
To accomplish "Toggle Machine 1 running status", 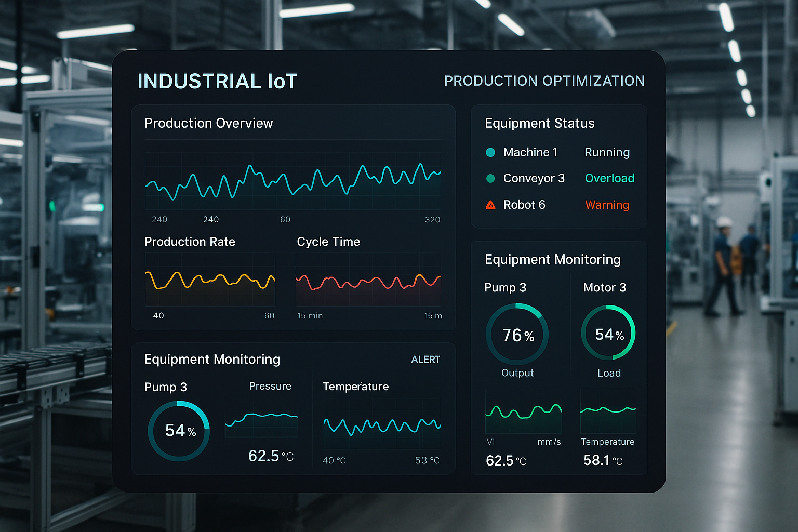I will (607, 152).
